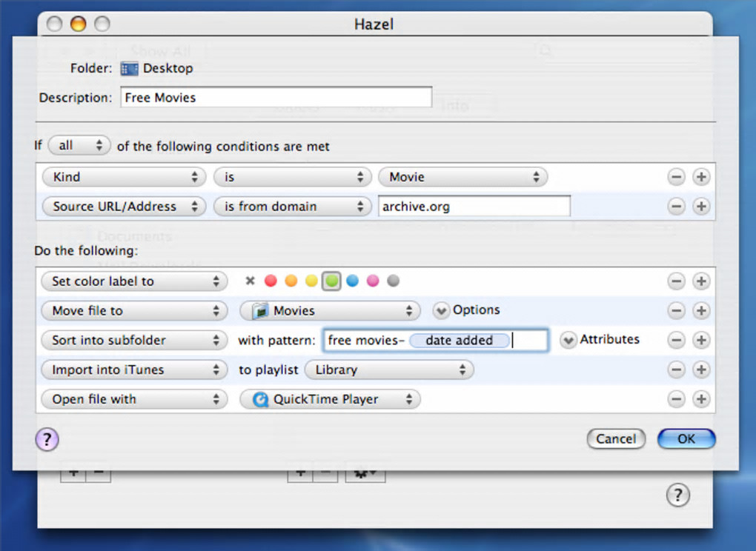Select the red color label
Screen dimensions: 756x551
pyautogui.click(x=271, y=281)
